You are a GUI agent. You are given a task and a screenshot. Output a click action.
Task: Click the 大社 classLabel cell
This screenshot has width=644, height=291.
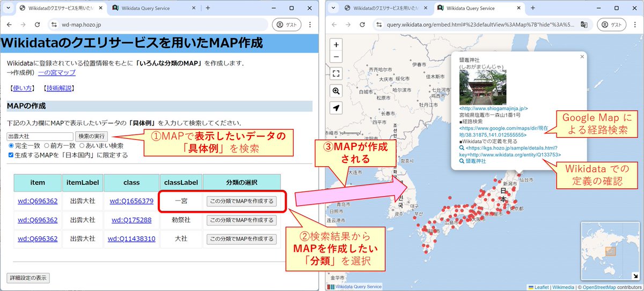coord(181,238)
